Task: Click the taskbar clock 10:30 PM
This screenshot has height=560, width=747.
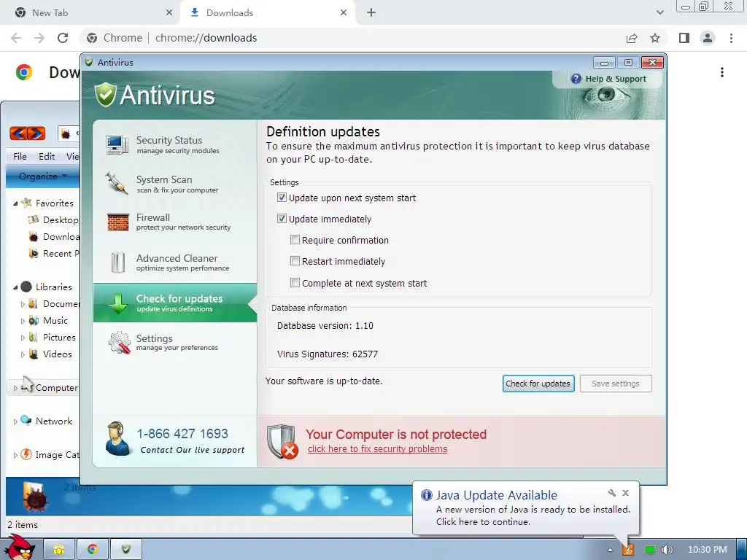Action: pos(708,550)
